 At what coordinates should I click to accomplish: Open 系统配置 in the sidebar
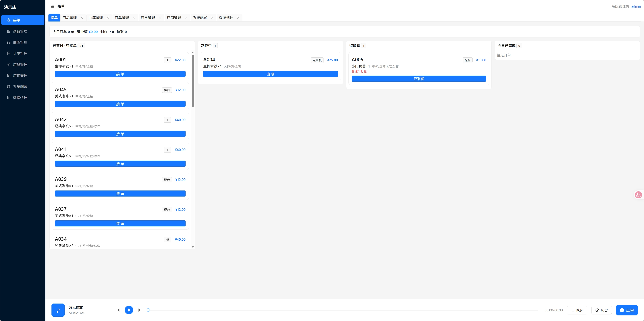point(23,87)
